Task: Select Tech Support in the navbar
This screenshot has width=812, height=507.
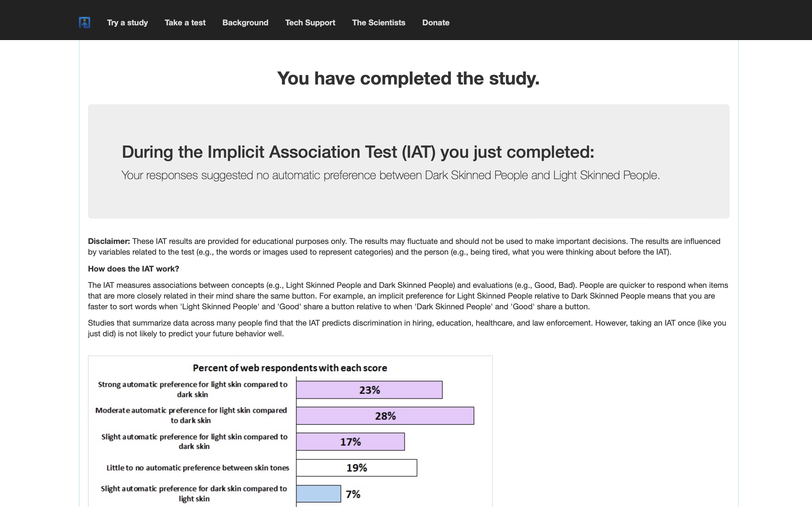Action: coord(310,23)
